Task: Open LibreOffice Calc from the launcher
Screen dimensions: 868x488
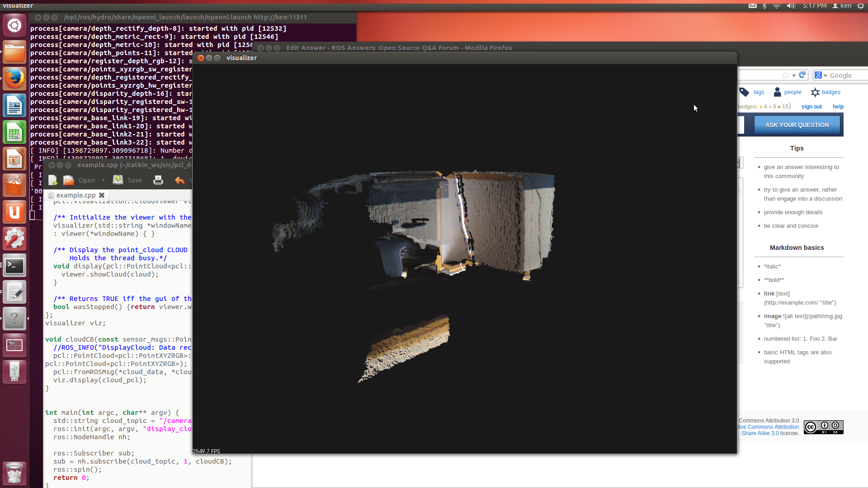Action: pyautogui.click(x=14, y=132)
